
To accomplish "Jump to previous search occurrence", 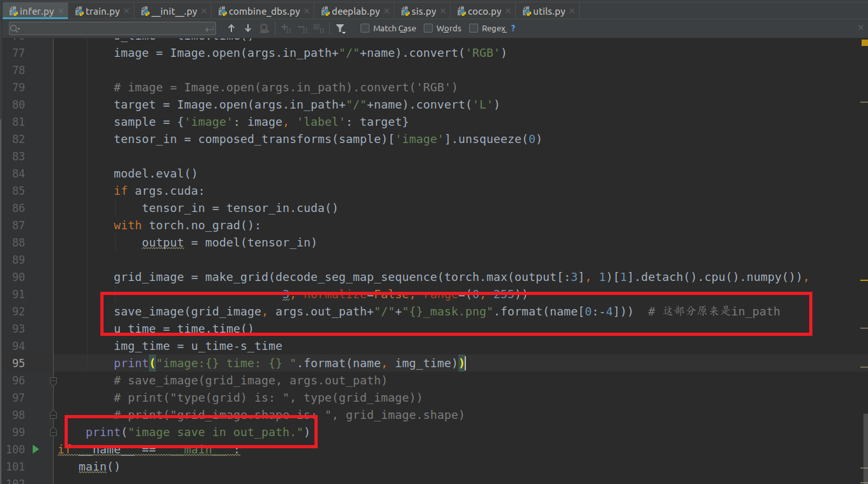I will [231, 29].
